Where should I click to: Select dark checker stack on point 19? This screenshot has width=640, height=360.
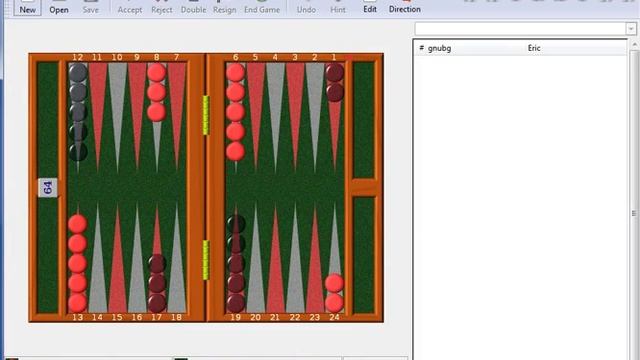point(236,263)
